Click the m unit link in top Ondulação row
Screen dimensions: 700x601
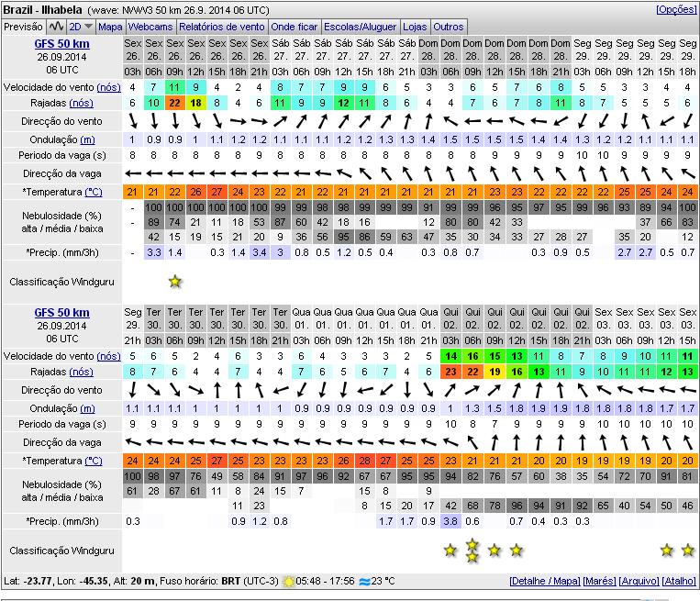coord(87,139)
